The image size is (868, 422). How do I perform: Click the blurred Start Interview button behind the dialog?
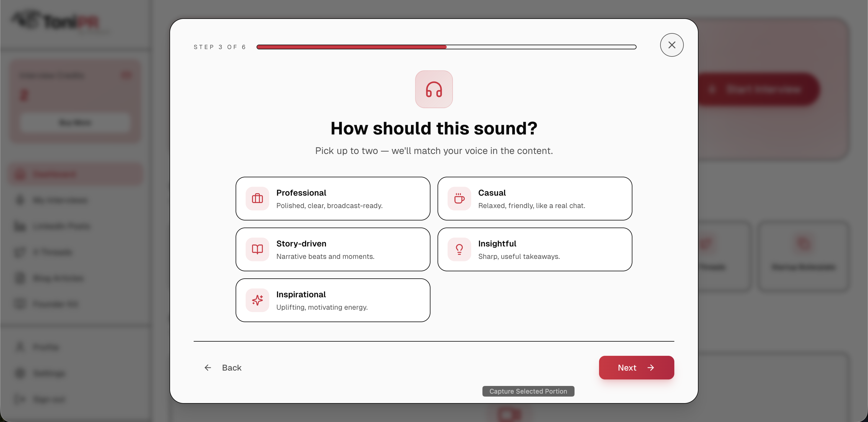point(758,89)
